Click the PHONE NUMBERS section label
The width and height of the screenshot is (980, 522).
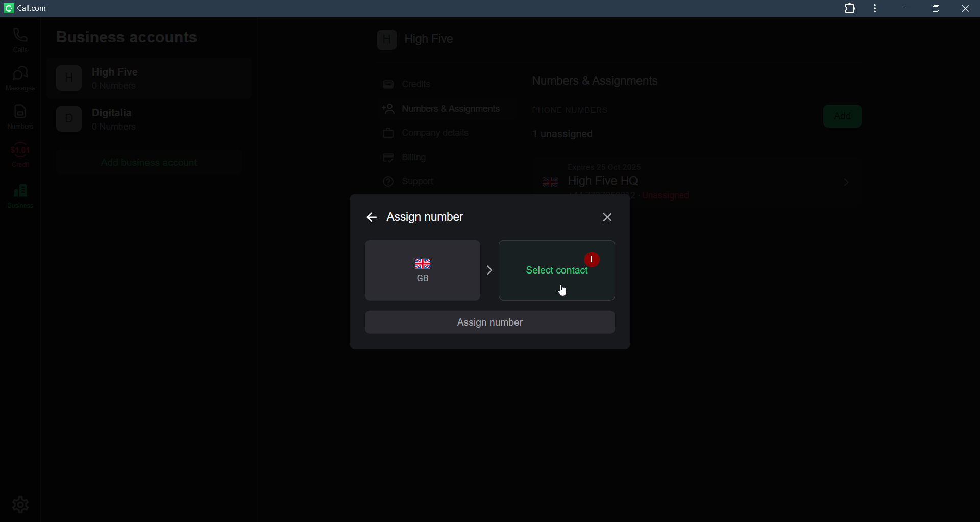(x=570, y=111)
